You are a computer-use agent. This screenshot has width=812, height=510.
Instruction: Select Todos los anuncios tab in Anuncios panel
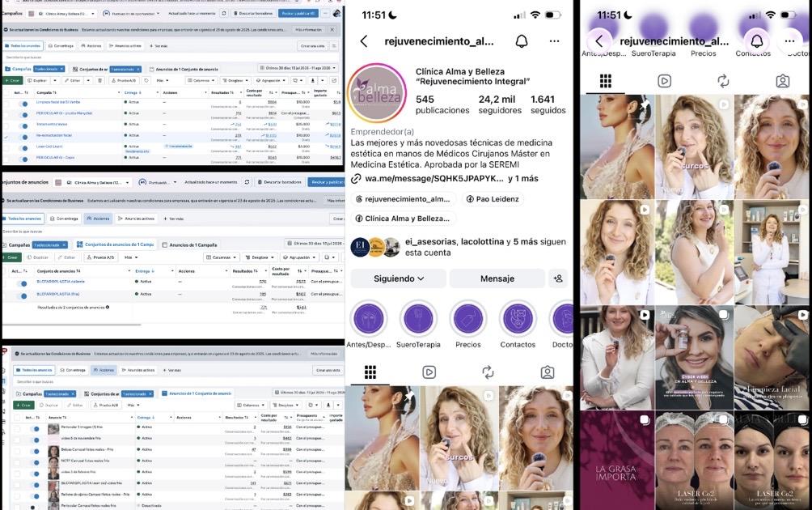34,370
